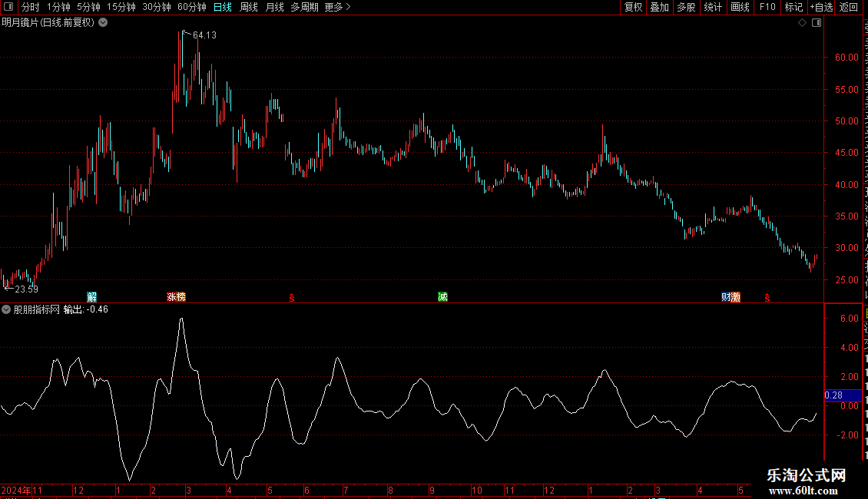Switch to 分时 intraday view
868x499 pixels.
tap(31, 7)
